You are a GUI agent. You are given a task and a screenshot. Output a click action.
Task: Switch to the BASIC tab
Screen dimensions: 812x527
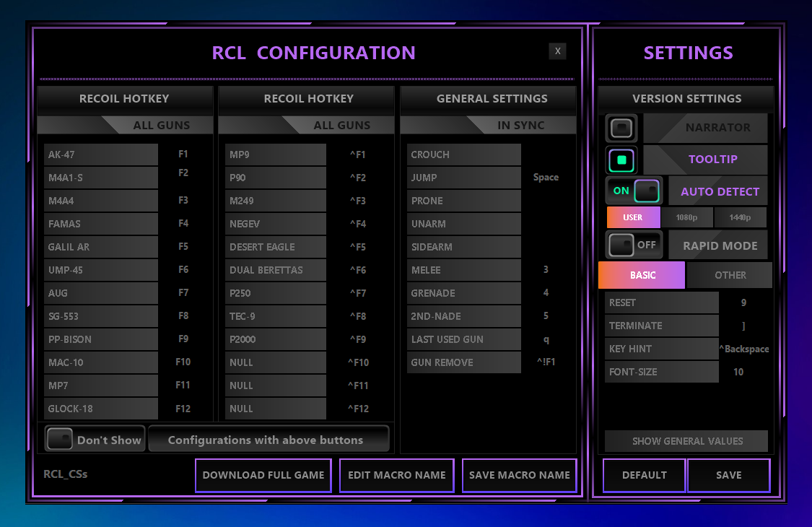tap(642, 275)
